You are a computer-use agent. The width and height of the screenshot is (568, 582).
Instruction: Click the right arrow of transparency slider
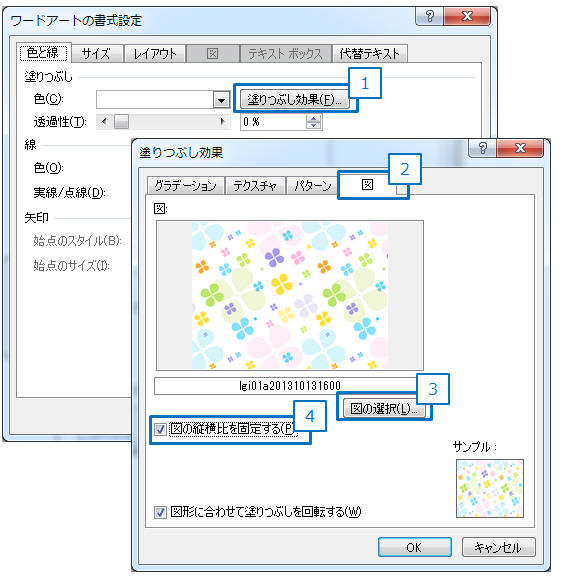click(x=223, y=121)
